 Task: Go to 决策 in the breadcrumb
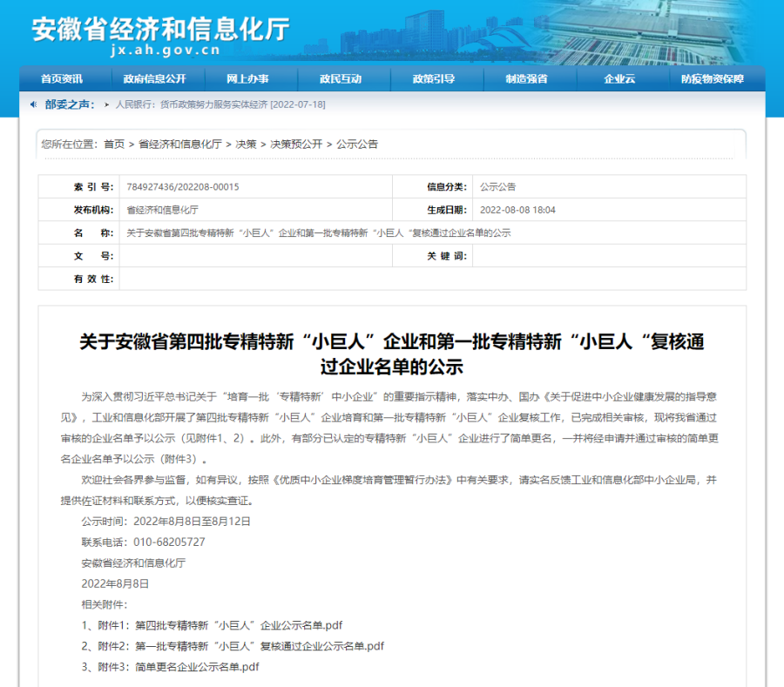247,145
